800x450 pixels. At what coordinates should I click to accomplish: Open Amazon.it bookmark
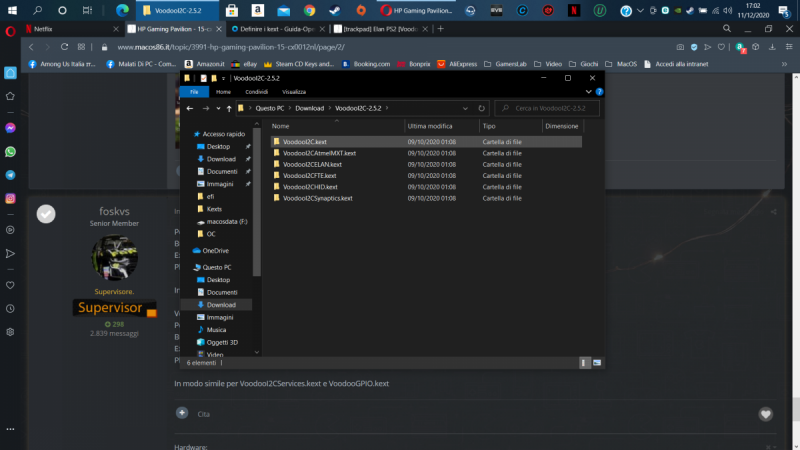tap(204, 64)
